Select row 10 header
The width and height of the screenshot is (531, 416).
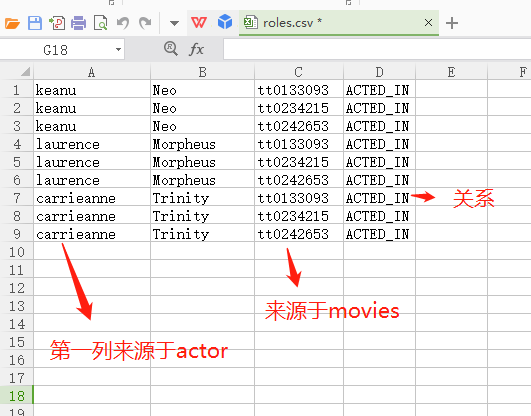click(17, 252)
